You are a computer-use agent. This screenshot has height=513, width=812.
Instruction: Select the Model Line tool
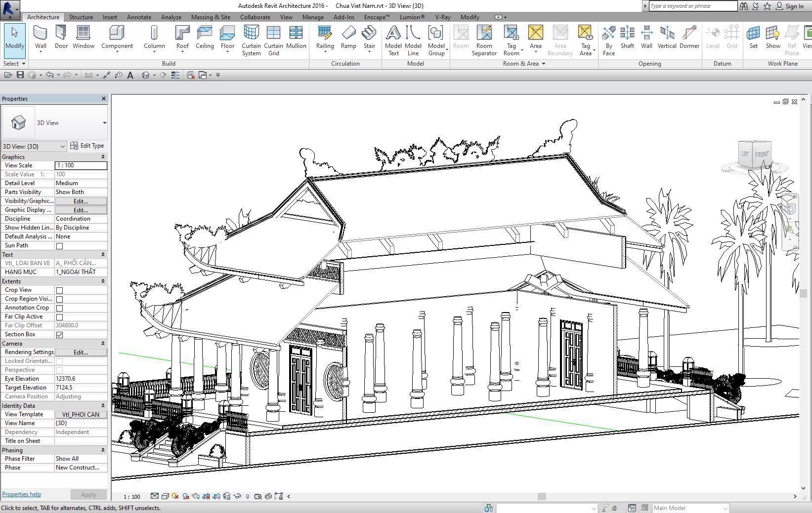click(413, 40)
